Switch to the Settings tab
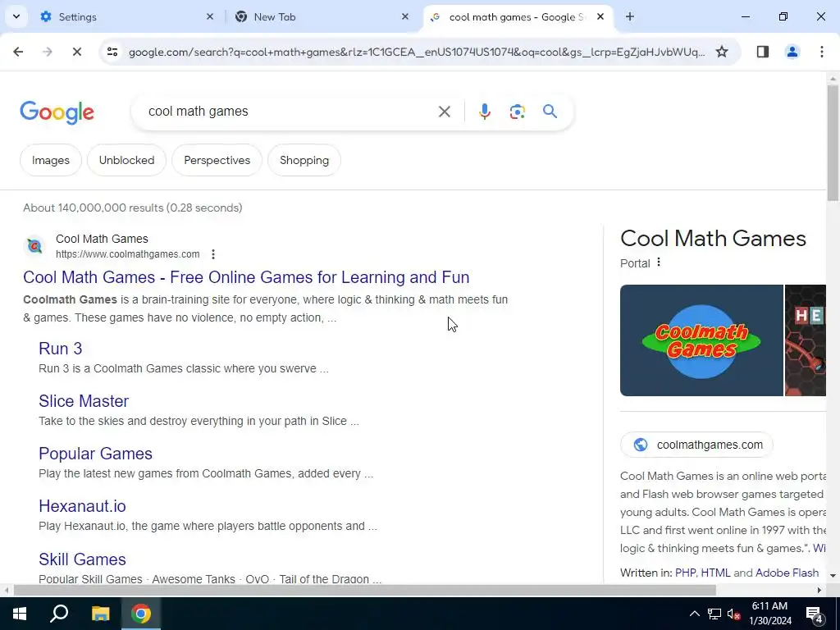Screen dimensions: 840x630 click(x=126, y=16)
